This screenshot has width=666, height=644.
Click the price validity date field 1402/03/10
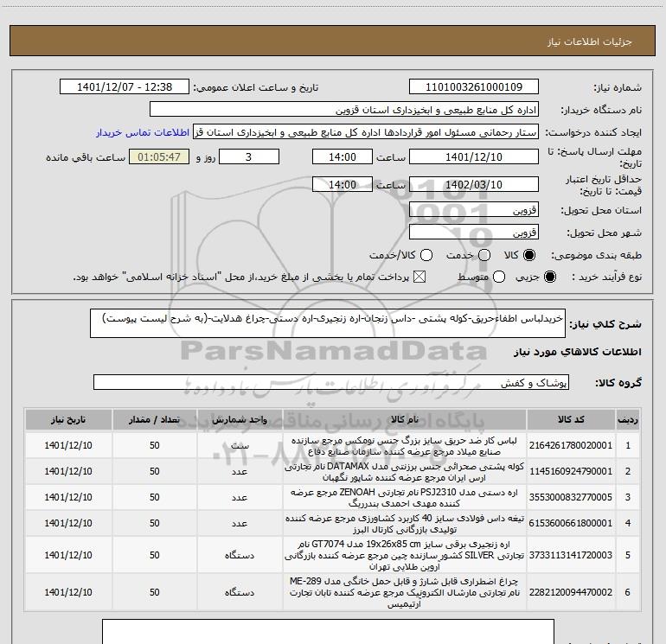[474, 184]
